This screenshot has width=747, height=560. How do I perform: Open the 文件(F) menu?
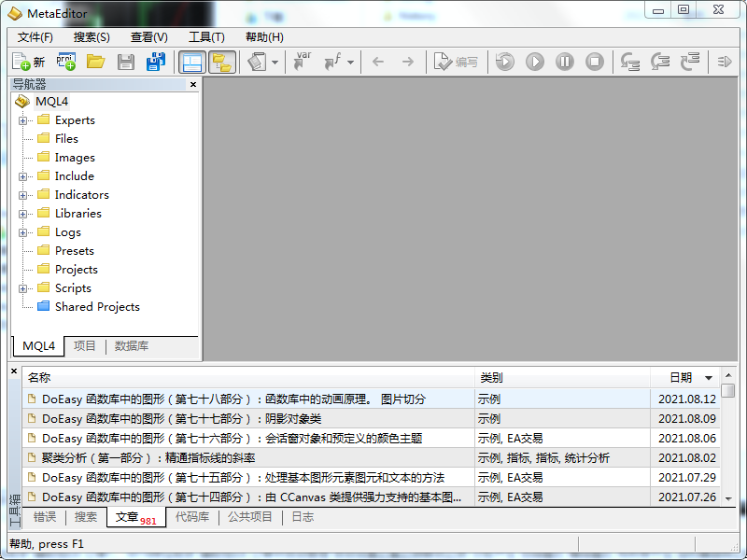(35, 37)
